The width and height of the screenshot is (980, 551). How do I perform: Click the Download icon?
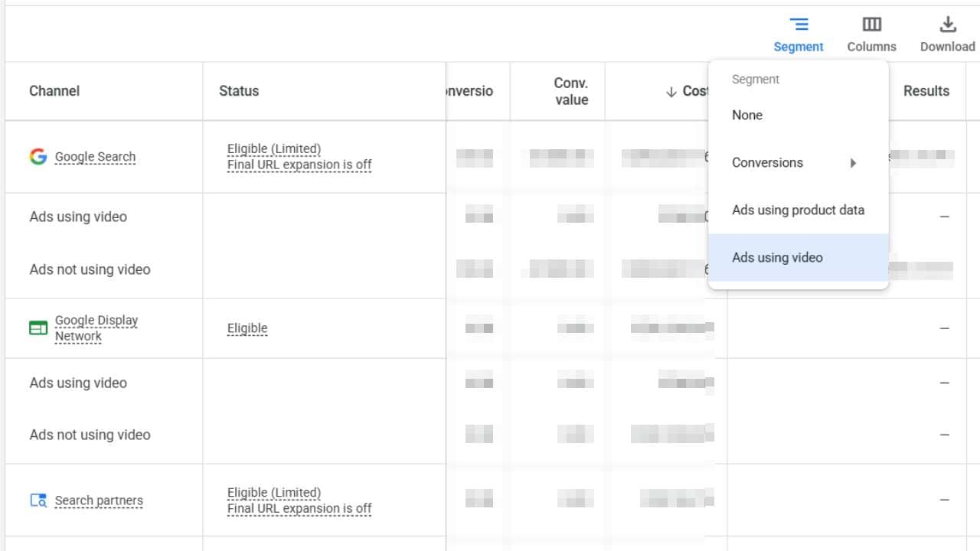[947, 24]
